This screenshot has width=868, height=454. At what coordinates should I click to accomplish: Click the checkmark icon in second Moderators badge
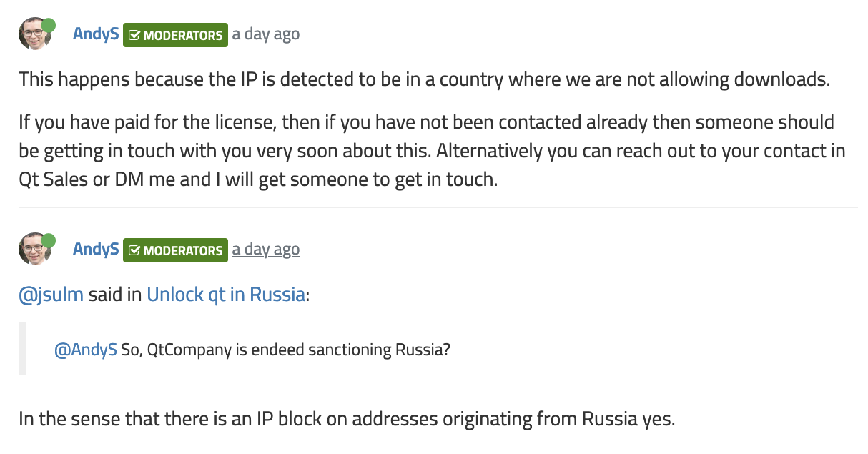point(134,250)
